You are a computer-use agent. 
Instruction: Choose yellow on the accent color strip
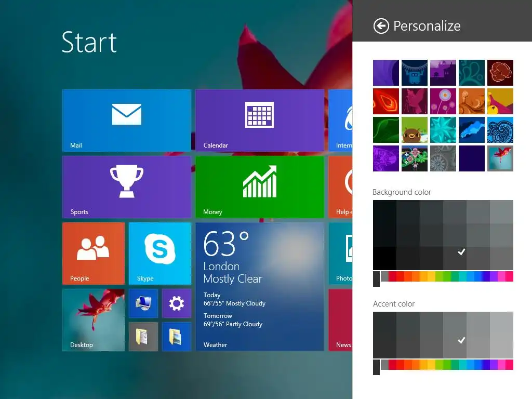(x=431, y=365)
